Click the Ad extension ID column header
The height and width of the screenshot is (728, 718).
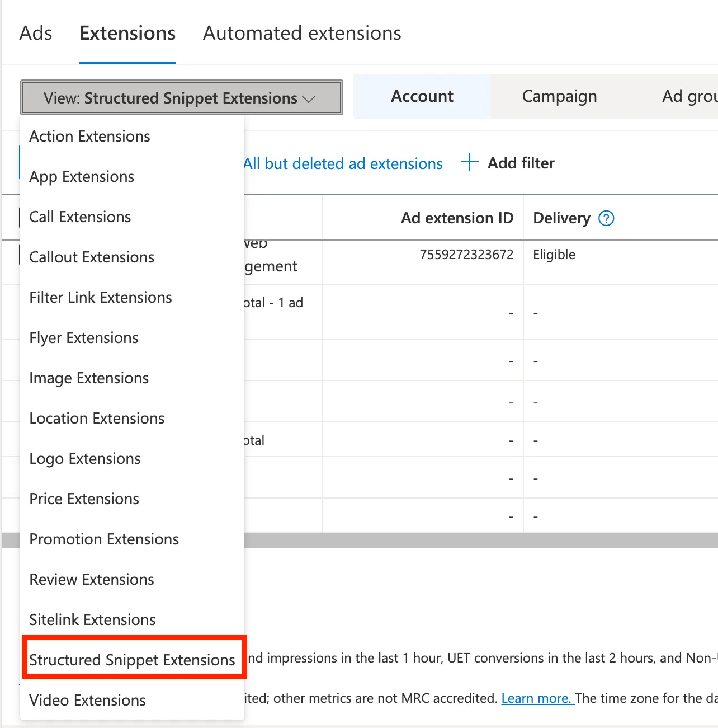coord(457,218)
